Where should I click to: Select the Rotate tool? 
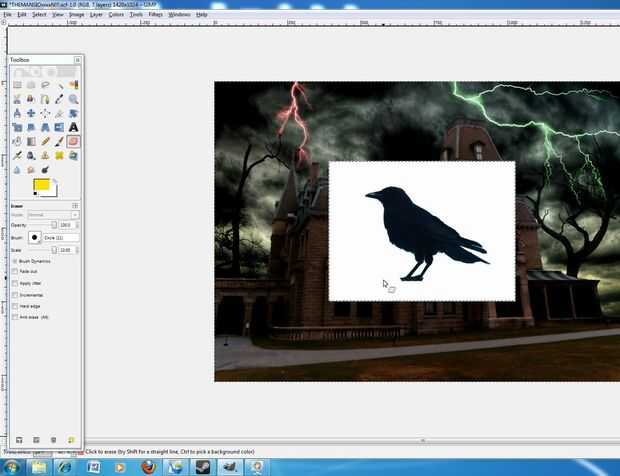[x=74, y=113]
